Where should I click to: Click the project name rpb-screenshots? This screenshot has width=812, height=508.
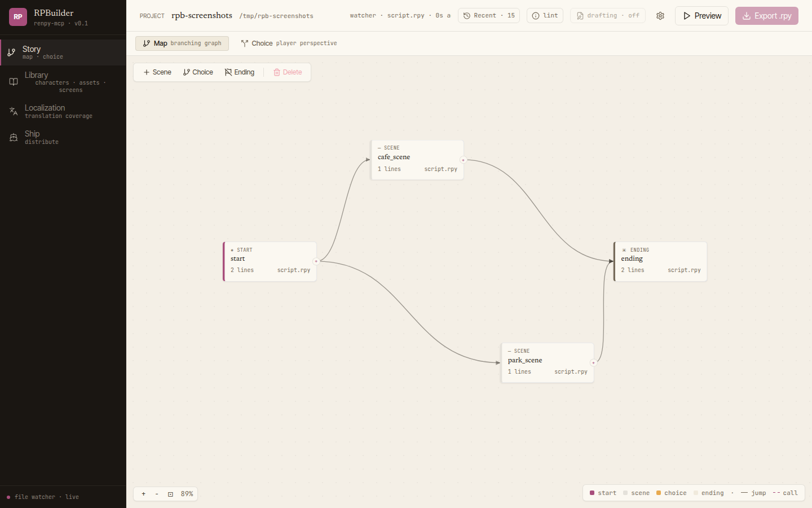202,15
